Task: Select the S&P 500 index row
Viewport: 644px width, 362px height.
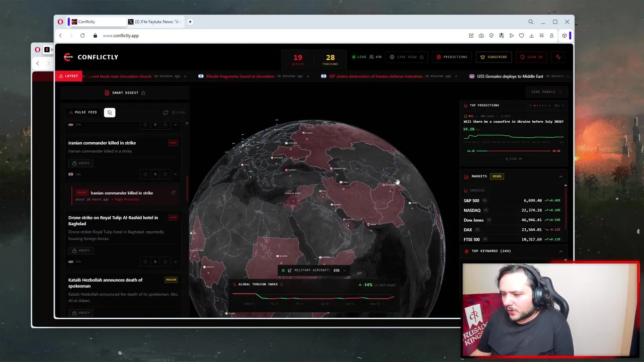Action: pos(512,201)
